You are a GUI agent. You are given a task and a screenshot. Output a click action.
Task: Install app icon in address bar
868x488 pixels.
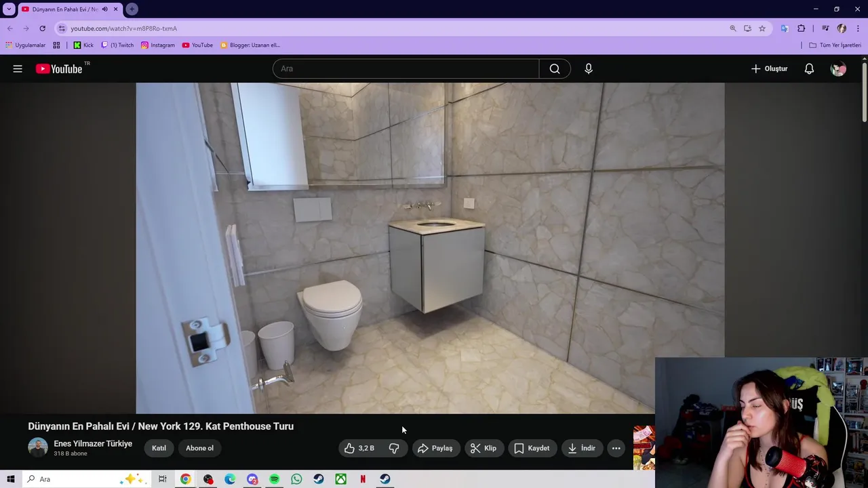point(747,28)
